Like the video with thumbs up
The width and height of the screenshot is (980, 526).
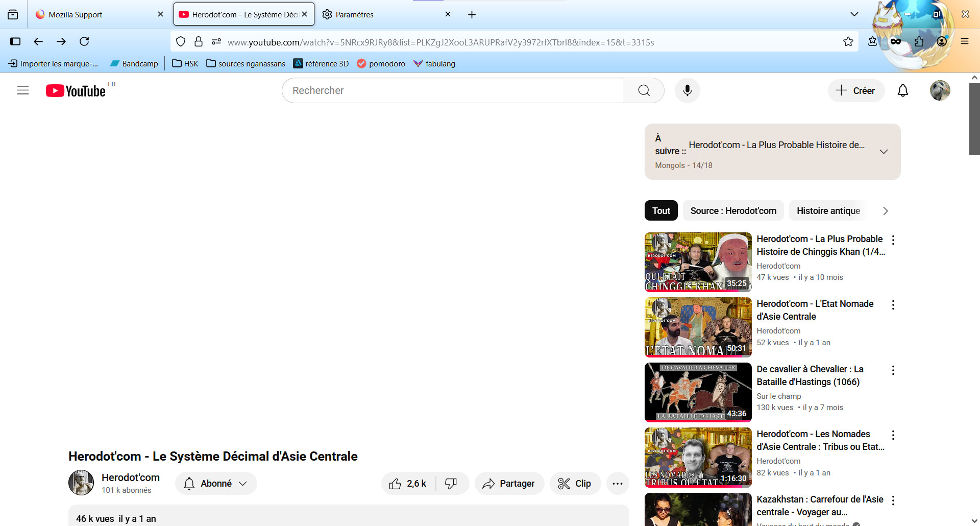(408, 484)
